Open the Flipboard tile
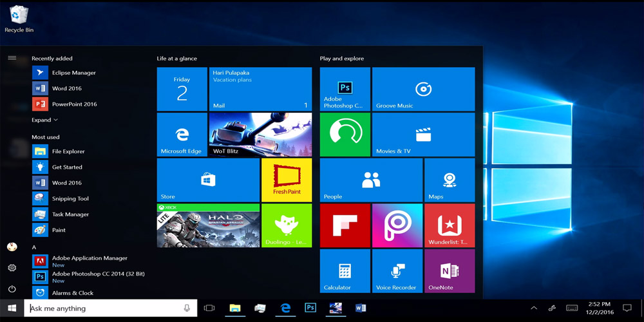644x322 pixels. point(345,225)
